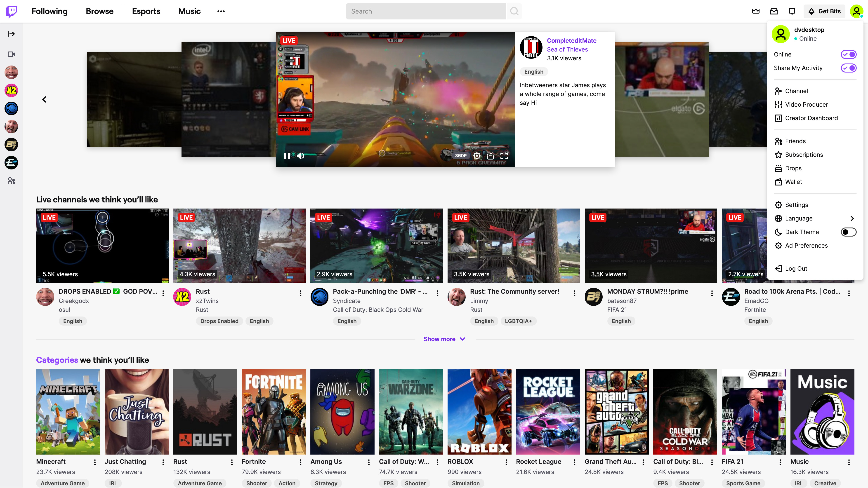Disable the Online status toggle
The width and height of the screenshot is (868, 488).
coord(849,54)
